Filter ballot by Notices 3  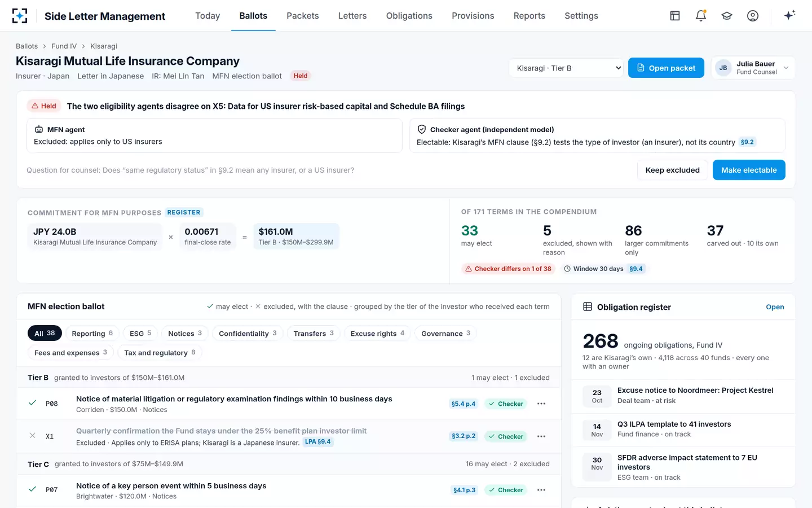tap(185, 333)
